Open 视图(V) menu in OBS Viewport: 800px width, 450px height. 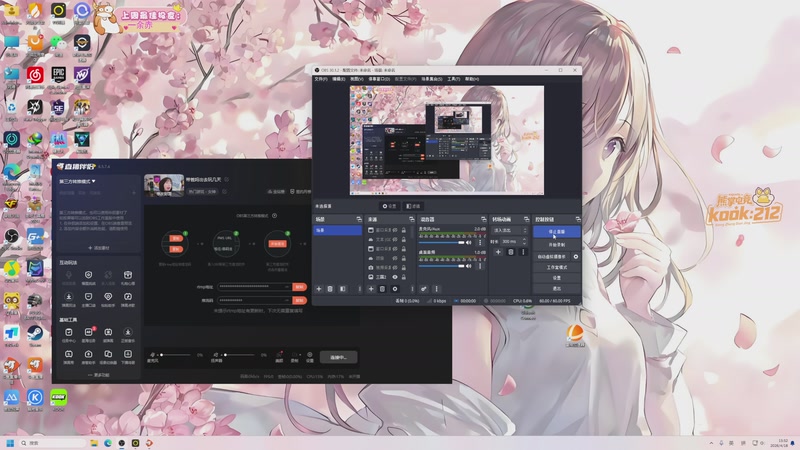357,79
